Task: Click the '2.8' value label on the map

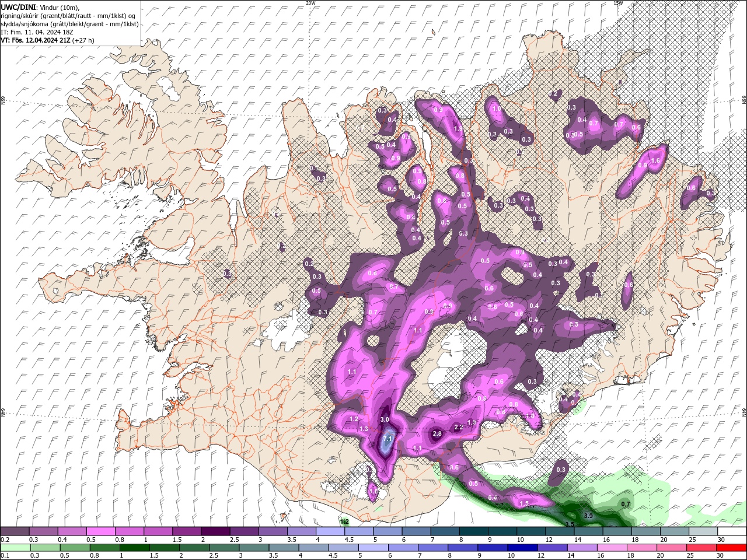Action: coord(437,433)
